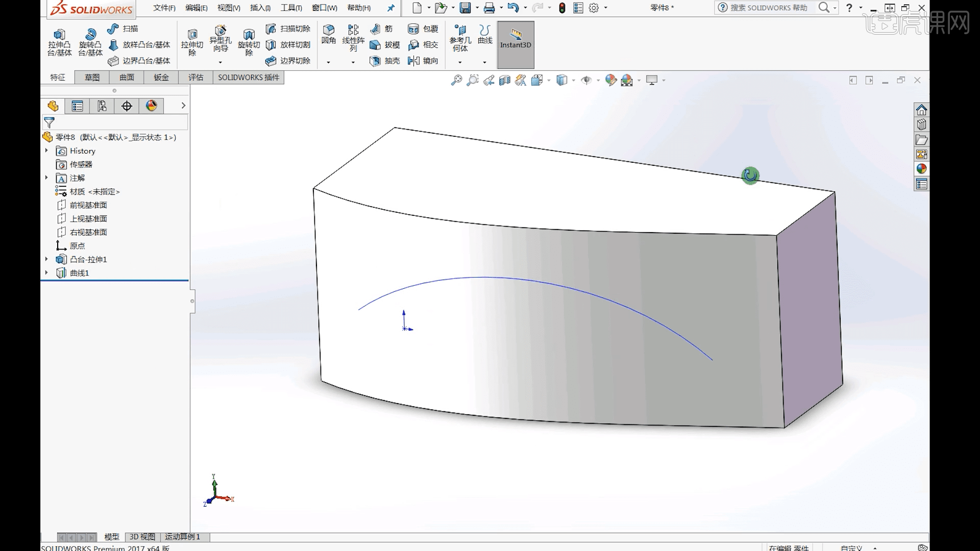Select the 拔模 draft tool
Image resolution: width=980 pixels, height=551 pixels.
[386, 45]
